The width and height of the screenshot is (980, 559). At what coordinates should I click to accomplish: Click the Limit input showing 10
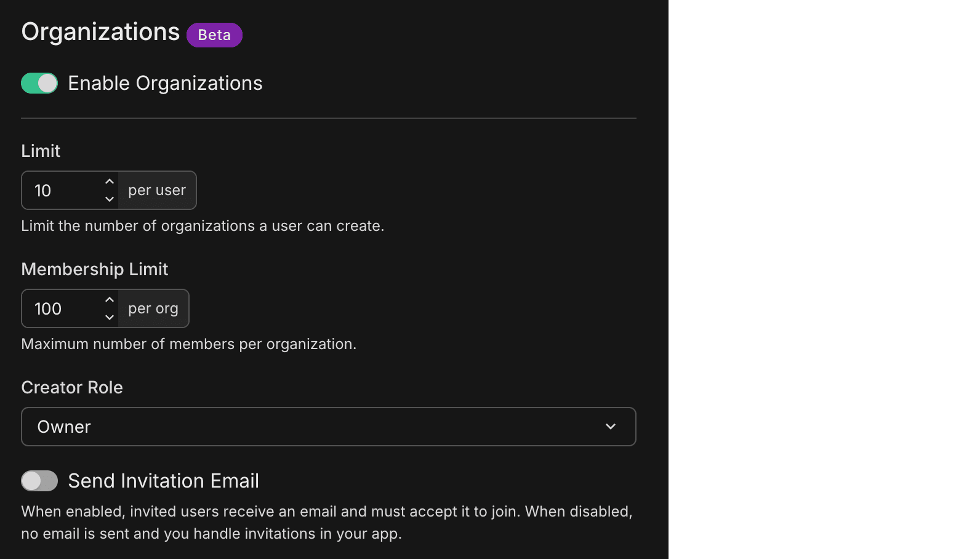pos(62,190)
